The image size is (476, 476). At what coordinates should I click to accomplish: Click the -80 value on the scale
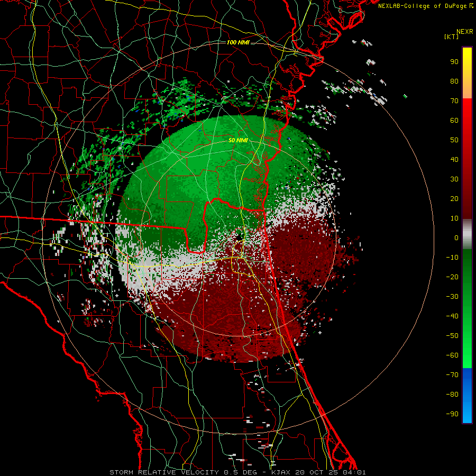coord(452,395)
